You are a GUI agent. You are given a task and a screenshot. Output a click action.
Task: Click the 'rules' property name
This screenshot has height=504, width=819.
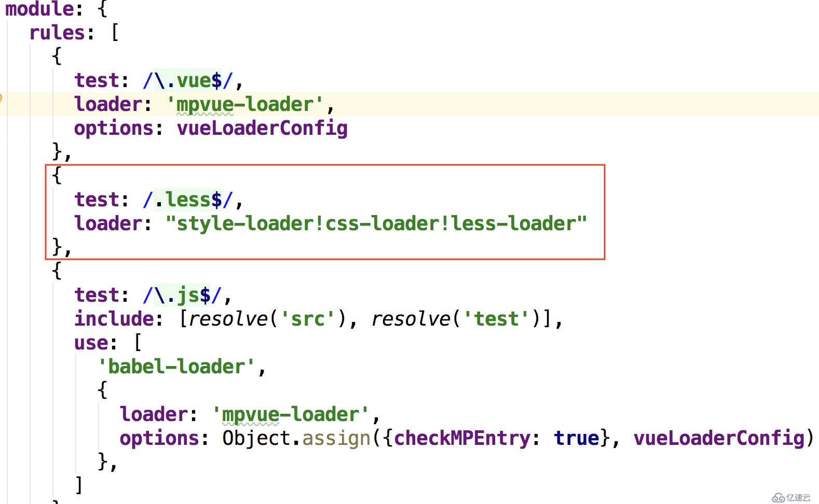tap(58, 33)
